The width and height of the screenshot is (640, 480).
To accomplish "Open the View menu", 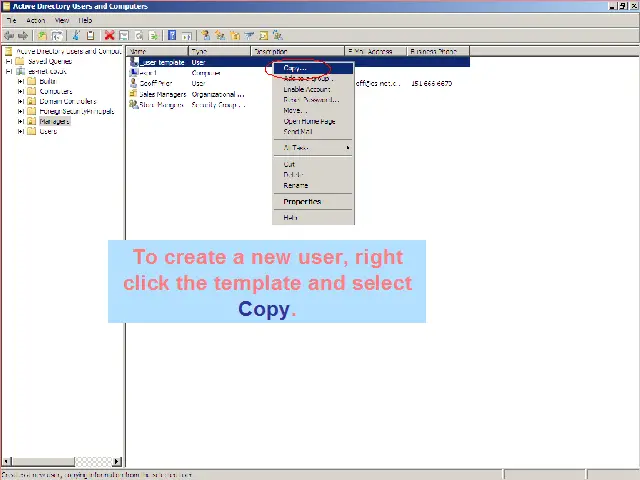I will (62, 20).
